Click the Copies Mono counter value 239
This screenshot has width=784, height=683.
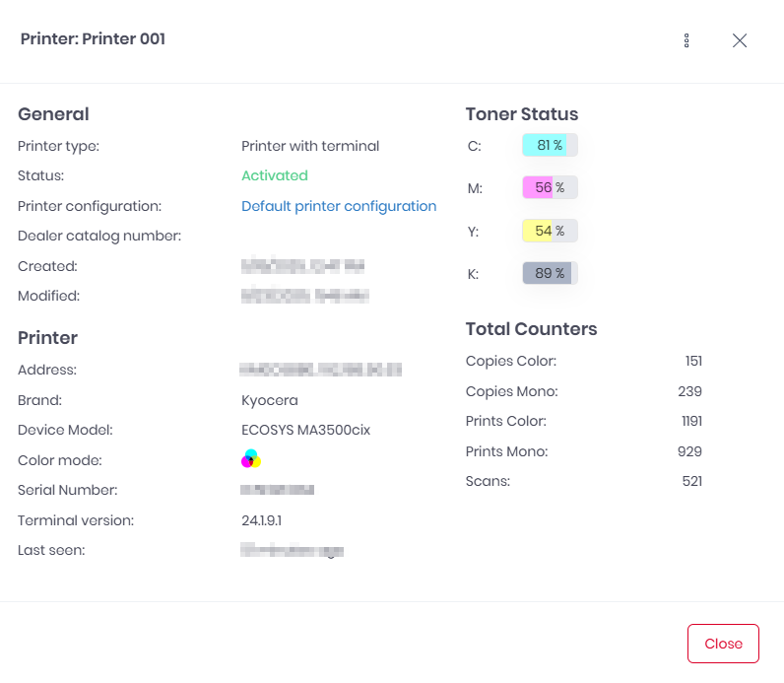[689, 391]
